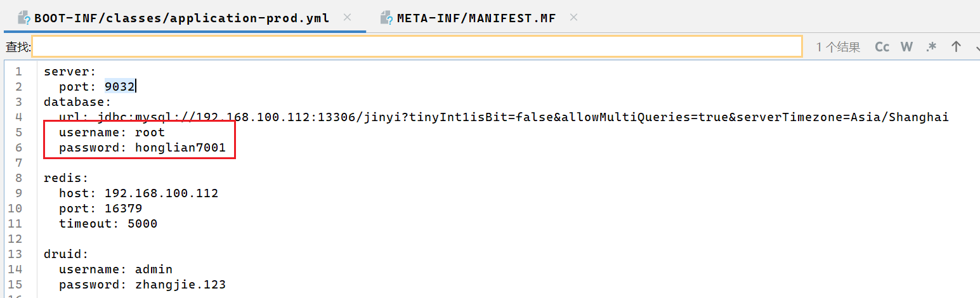The height and width of the screenshot is (298, 980).
Task: Click the MANIFEST.MF file icon
Action: click(386, 18)
